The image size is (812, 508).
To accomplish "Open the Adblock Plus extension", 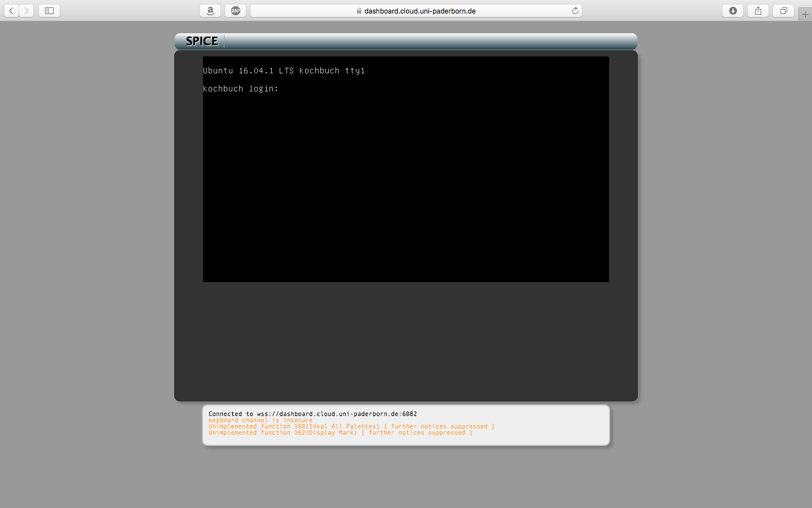I will [x=235, y=11].
